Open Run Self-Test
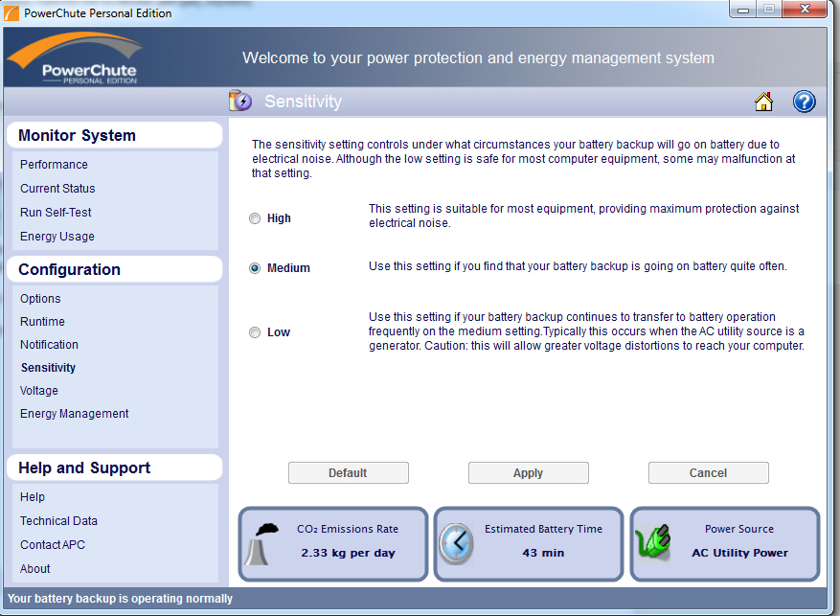840x616 pixels. tap(56, 213)
